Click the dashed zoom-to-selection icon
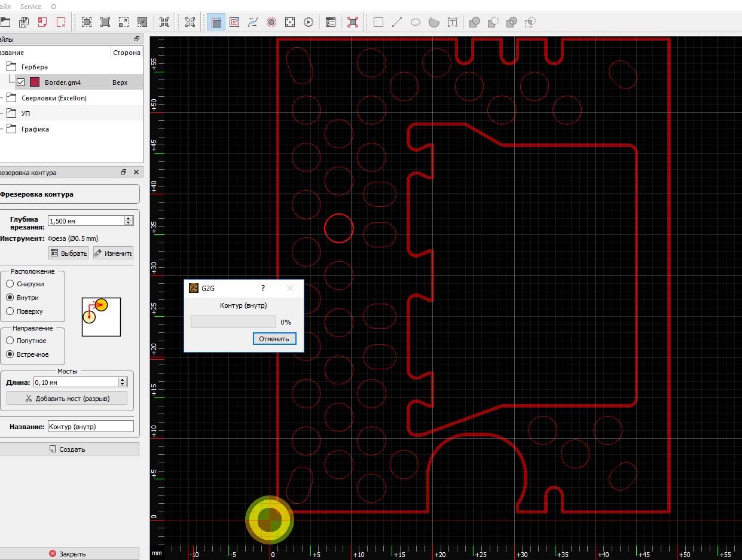Screen dimensions: 742x560 click(x=124, y=22)
